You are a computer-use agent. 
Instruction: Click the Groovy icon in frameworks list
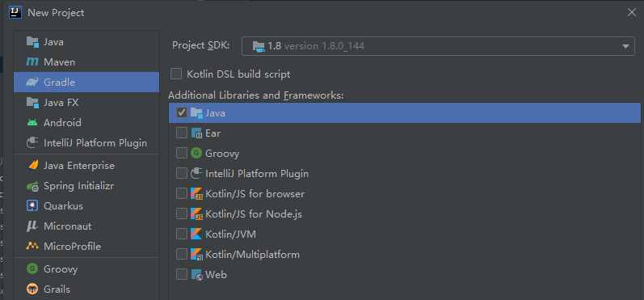click(x=196, y=154)
